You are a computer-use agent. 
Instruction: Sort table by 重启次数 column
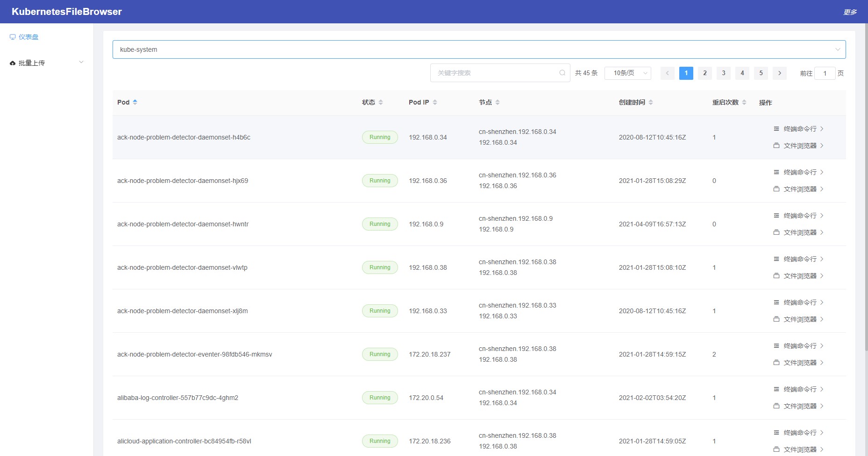pos(744,102)
